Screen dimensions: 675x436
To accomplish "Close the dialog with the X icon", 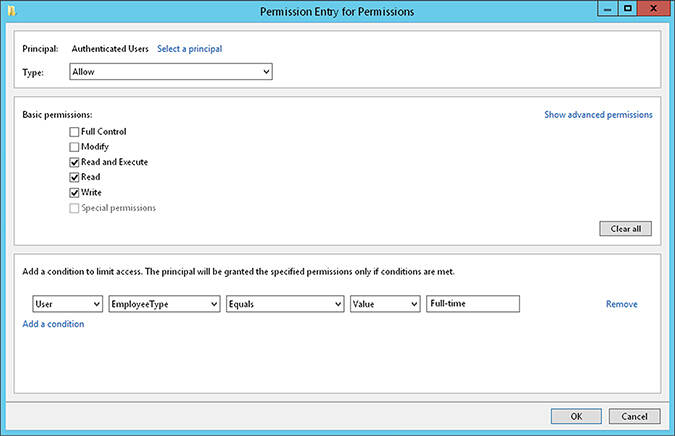I will (653, 9).
